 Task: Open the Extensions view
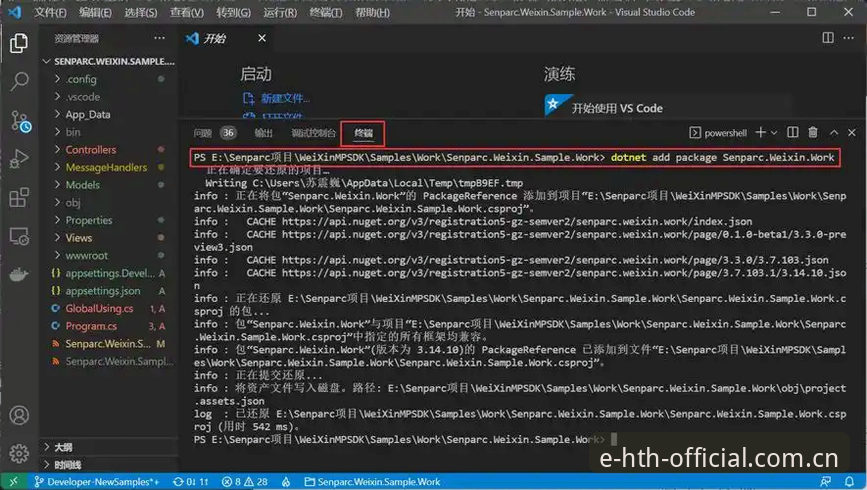point(19,197)
